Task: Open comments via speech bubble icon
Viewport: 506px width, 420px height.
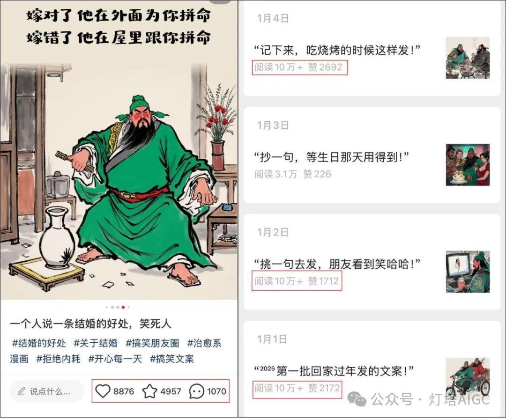Action: tap(196, 391)
